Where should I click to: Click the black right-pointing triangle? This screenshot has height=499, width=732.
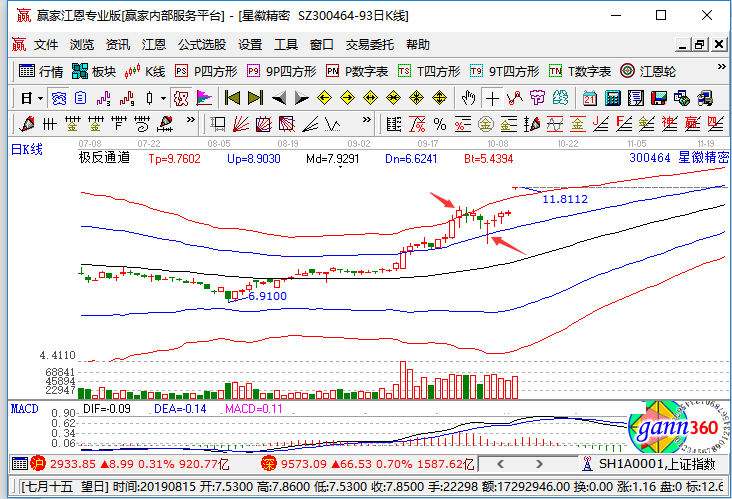[x=302, y=98]
